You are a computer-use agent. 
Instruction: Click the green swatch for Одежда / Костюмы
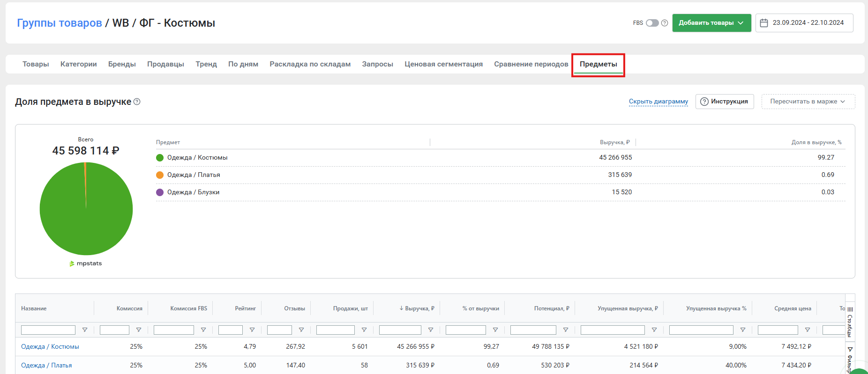point(160,158)
